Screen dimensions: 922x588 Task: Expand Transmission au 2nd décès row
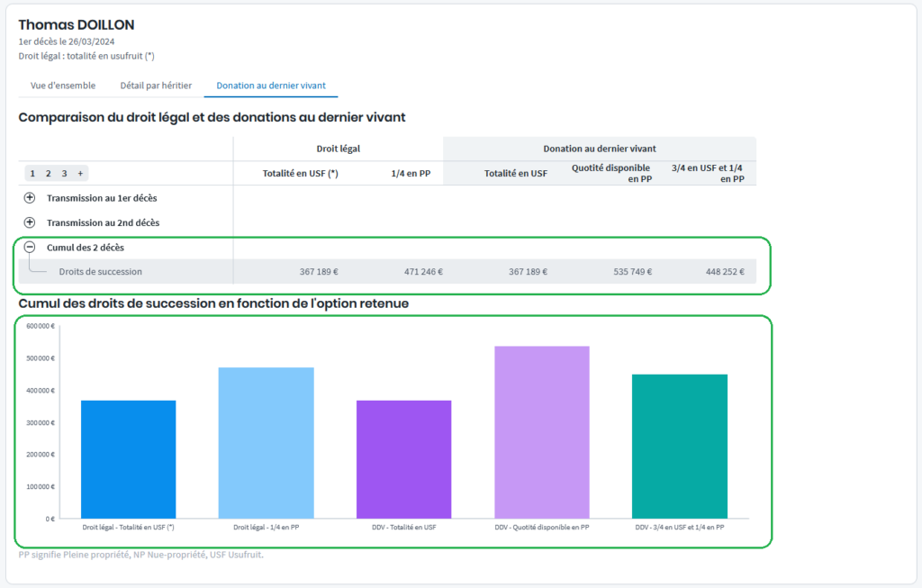tap(30, 222)
